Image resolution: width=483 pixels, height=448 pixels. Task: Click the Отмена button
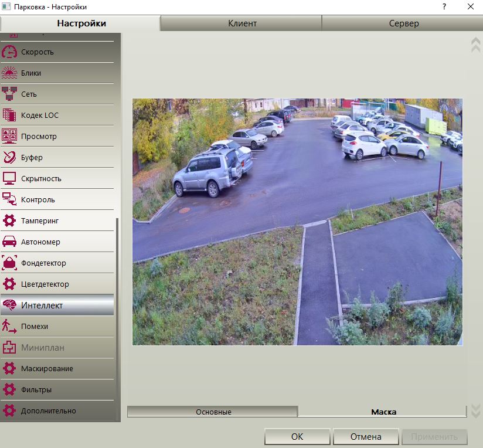366,437
